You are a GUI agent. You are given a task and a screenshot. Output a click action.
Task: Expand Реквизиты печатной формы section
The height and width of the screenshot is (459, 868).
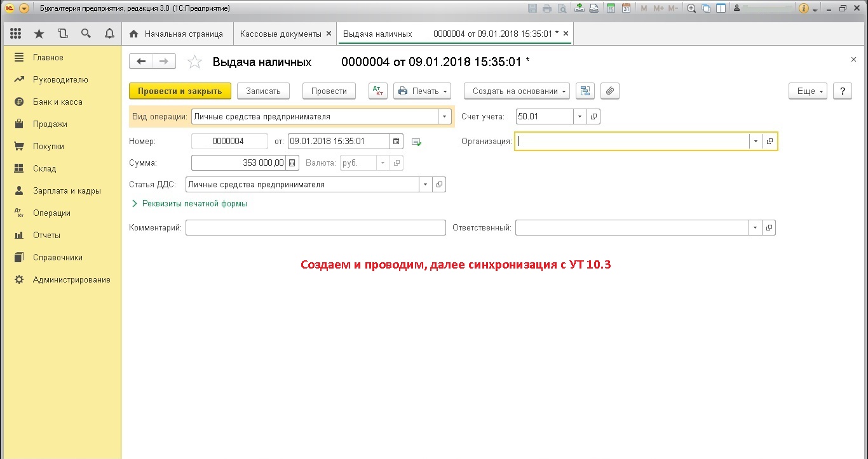(189, 204)
